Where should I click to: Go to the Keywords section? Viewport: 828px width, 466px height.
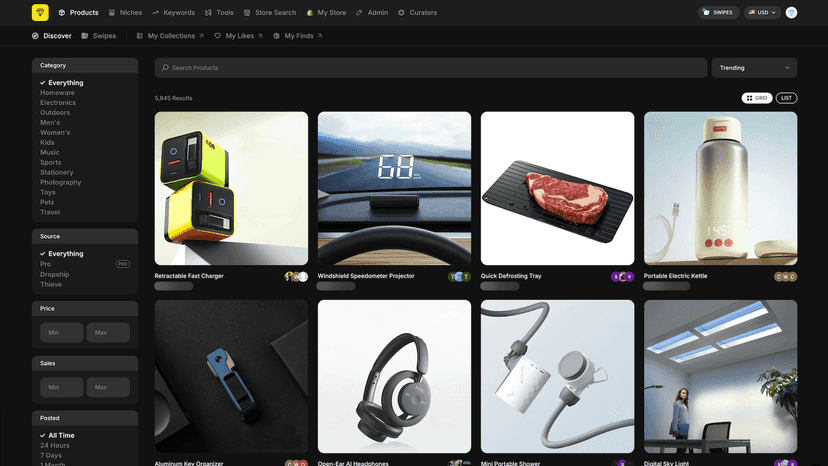(x=173, y=12)
